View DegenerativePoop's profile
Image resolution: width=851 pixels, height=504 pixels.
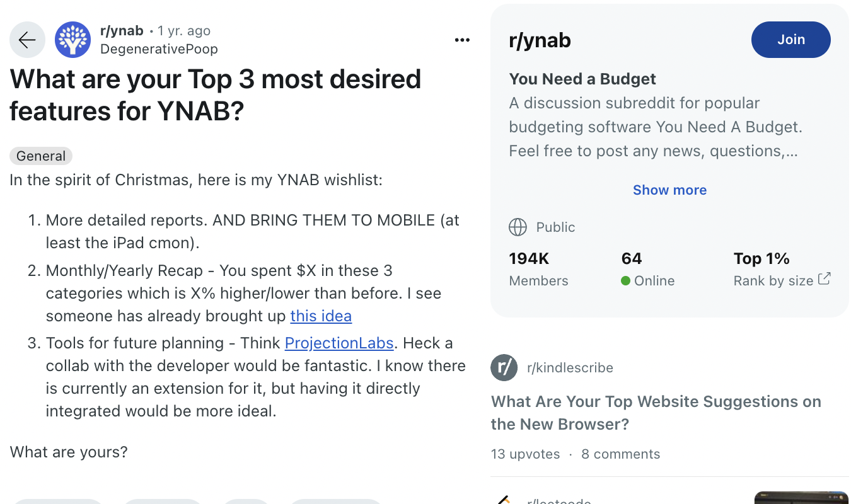(x=158, y=48)
